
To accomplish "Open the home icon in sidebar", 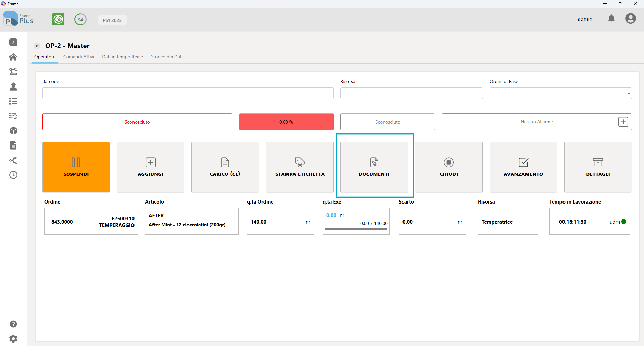I will pyautogui.click(x=13, y=57).
